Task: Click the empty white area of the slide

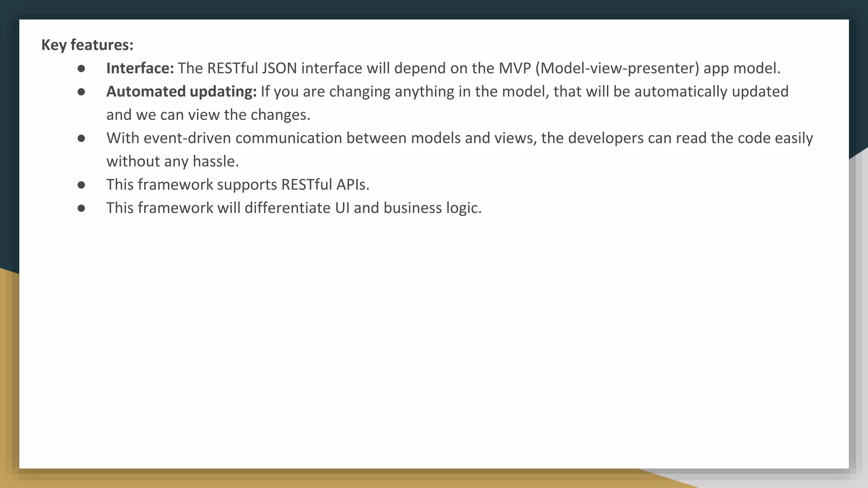Action: [424, 339]
